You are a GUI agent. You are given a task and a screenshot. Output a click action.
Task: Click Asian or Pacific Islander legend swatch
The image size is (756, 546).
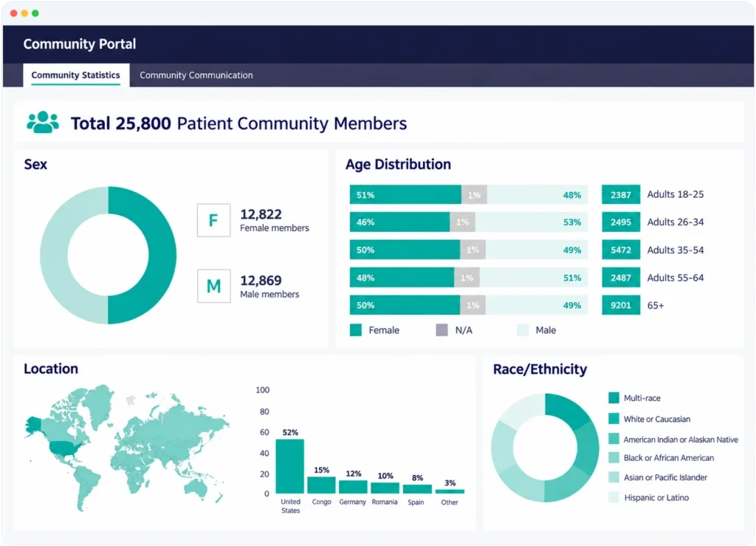pyautogui.click(x=614, y=477)
